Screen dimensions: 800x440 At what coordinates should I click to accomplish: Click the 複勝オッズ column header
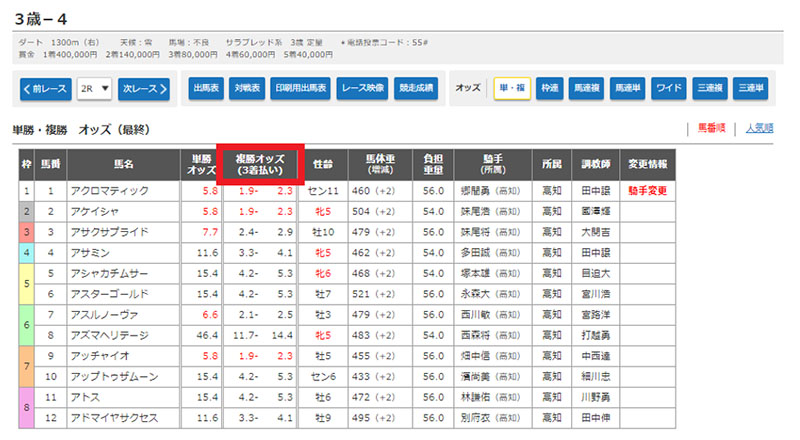tap(260, 164)
